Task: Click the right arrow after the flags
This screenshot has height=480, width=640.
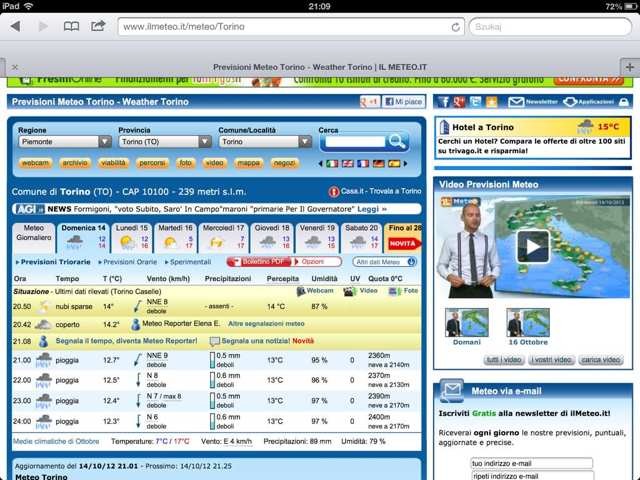Action: [x=405, y=164]
